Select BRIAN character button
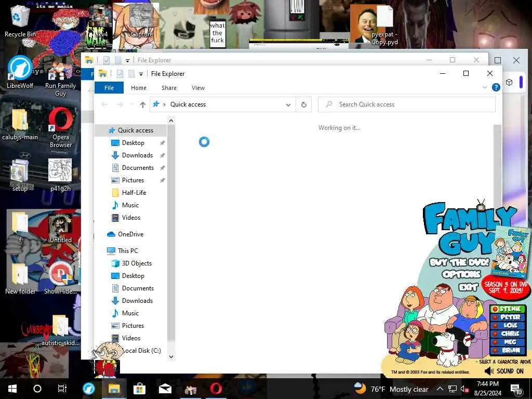 pyautogui.click(x=508, y=350)
